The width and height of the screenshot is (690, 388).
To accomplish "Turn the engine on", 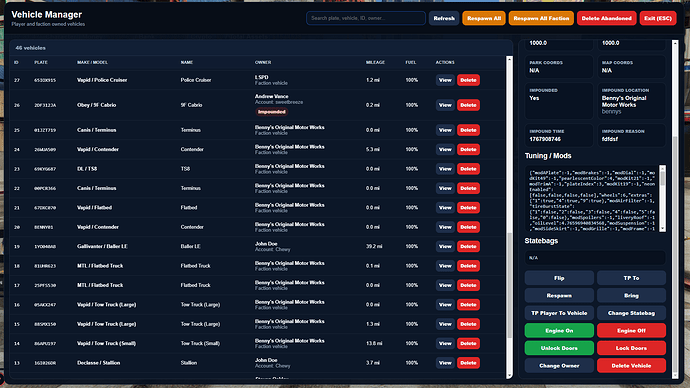I will click(x=559, y=330).
